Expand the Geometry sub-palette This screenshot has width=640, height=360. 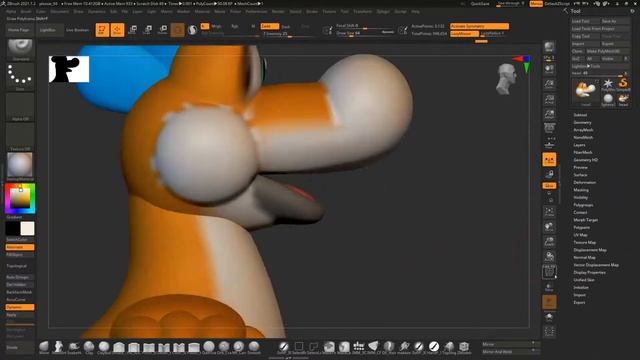tap(582, 122)
